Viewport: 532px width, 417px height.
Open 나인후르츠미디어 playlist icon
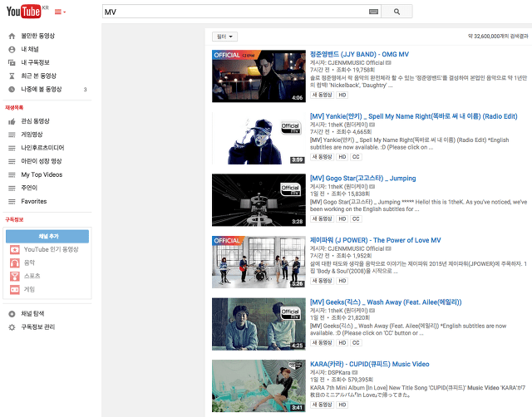(12, 148)
